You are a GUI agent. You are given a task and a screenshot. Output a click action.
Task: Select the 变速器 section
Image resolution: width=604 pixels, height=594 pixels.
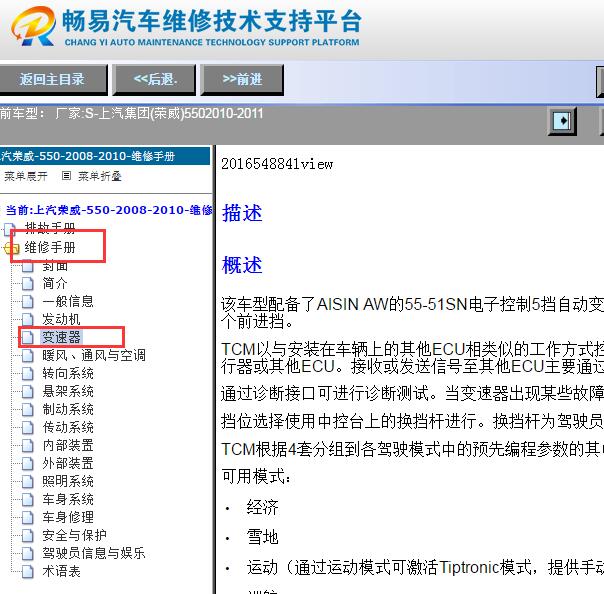(x=61, y=337)
